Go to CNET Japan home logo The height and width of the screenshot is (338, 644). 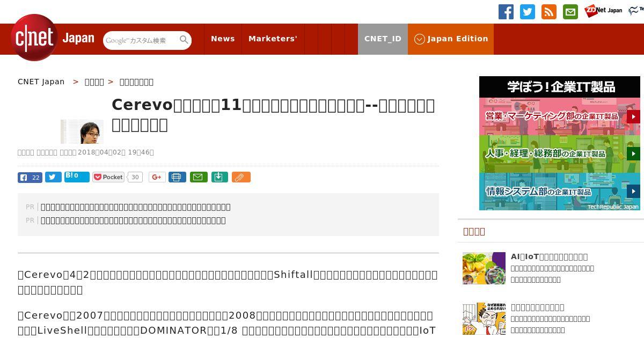[x=52, y=38]
